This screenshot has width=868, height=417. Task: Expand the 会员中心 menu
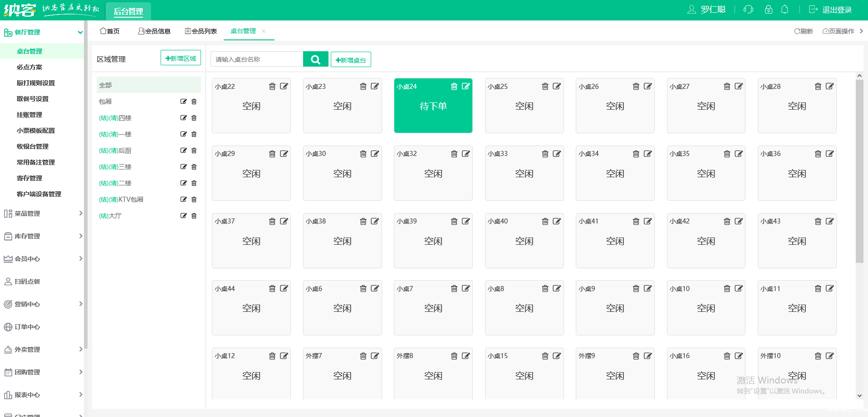(81, 259)
